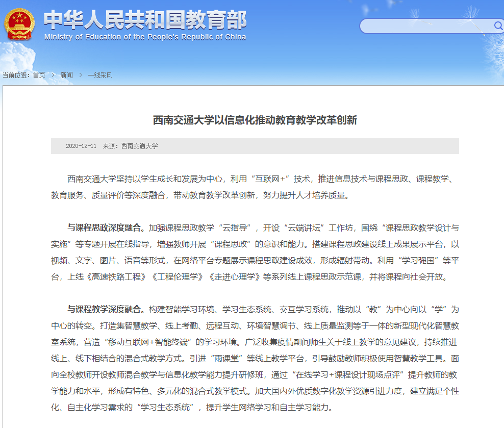Click the Ministry of Education English subtitle
Viewport: 504px width, 428px height.
(145, 37)
